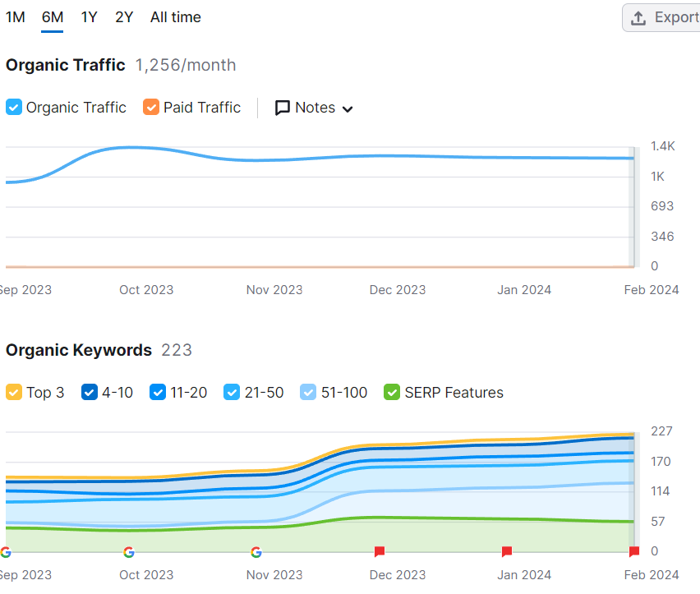The image size is (700, 594).
Task: Click the red flag note at Feb 2024
Action: pos(634,551)
